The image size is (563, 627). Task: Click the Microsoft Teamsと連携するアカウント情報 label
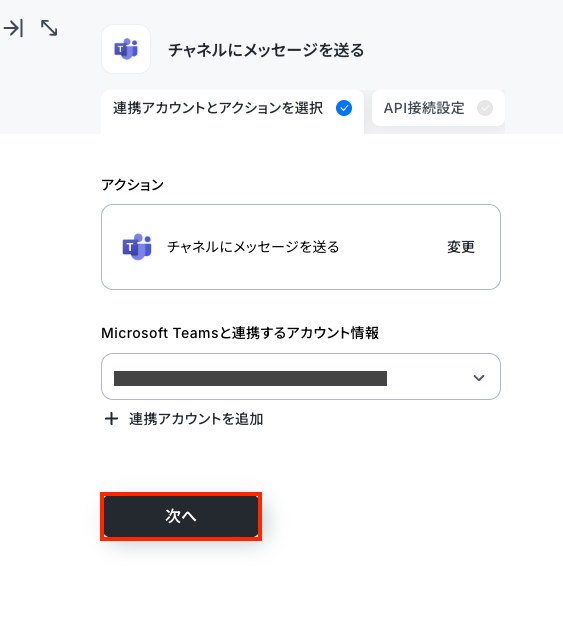tap(240, 333)
